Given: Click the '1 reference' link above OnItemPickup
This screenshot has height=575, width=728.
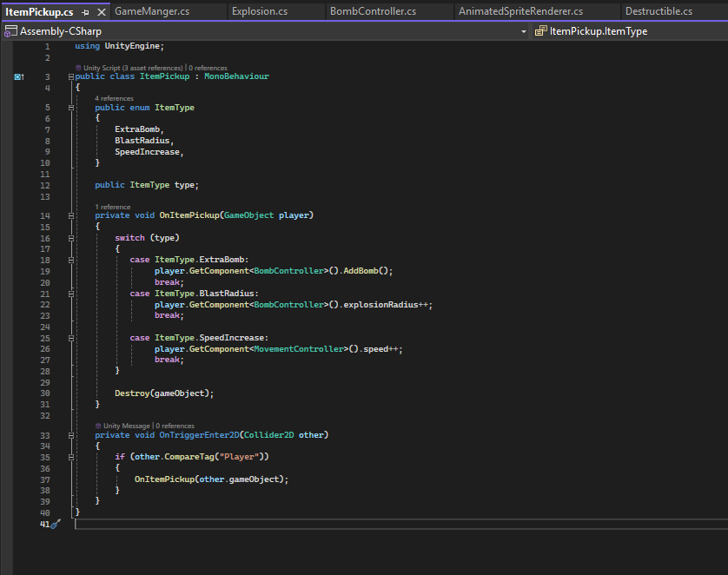Looking at the screenshot, I should [113, 207].
